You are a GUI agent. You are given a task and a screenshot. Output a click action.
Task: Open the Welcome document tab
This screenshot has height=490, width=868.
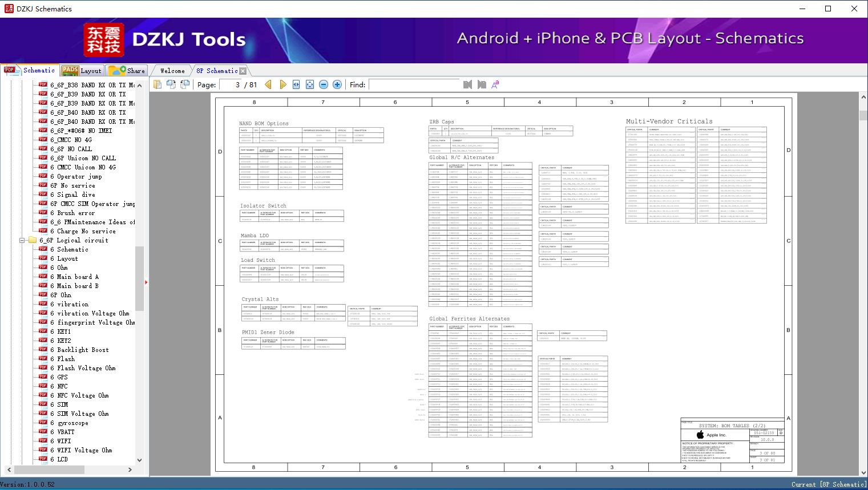pos(172,71)
